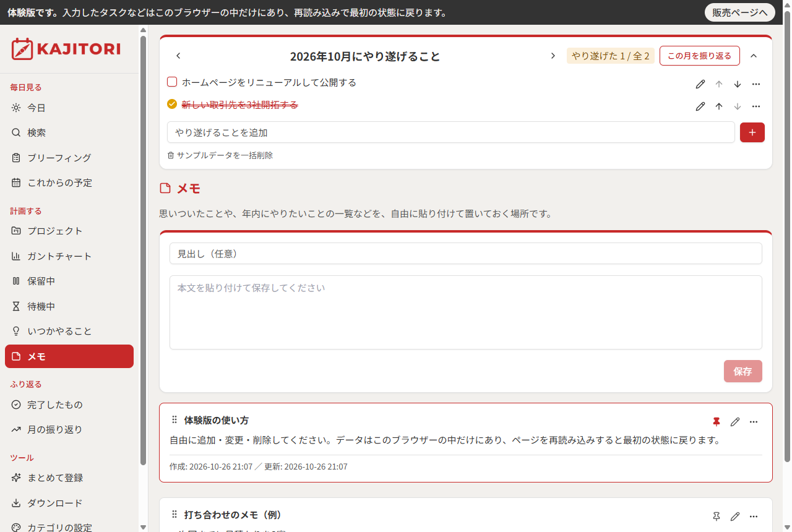Click the sidebar vertical scrollbar

[143, 251]
